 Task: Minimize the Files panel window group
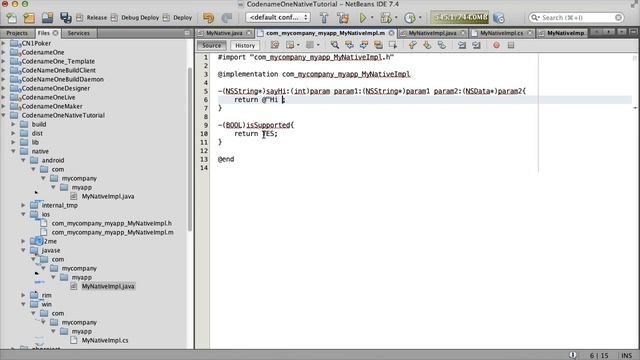click(187, 33)
